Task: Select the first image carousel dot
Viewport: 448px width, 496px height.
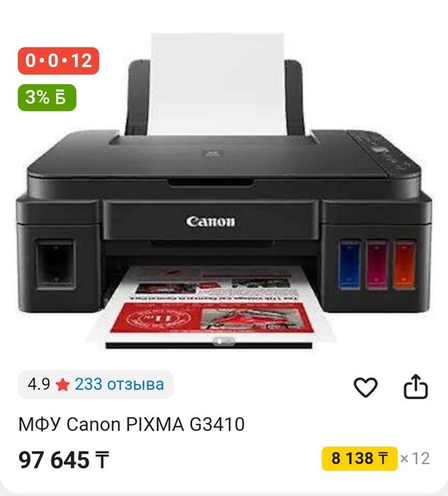Action: pyautogui.click(x=219, y=341)
